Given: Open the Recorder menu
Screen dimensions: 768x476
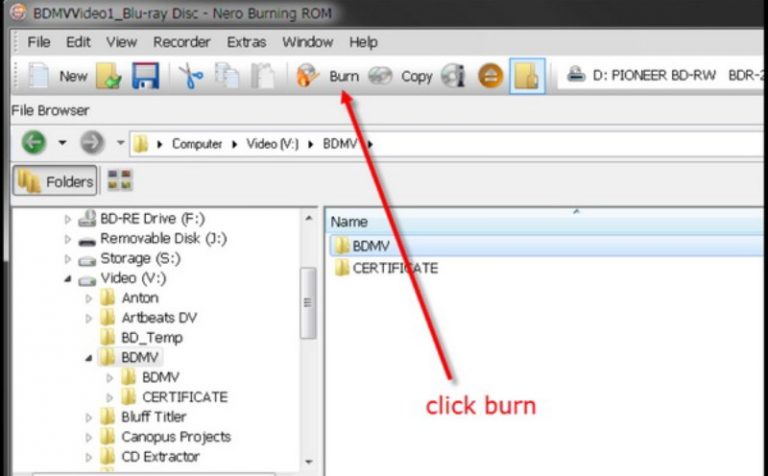Looking at the screenshot, I should (182, 42).
